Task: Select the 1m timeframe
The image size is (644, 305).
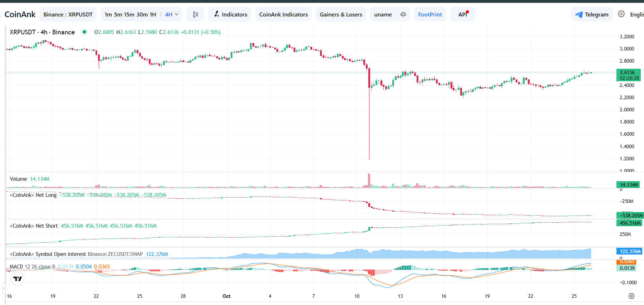Action: tap(108, 14)
